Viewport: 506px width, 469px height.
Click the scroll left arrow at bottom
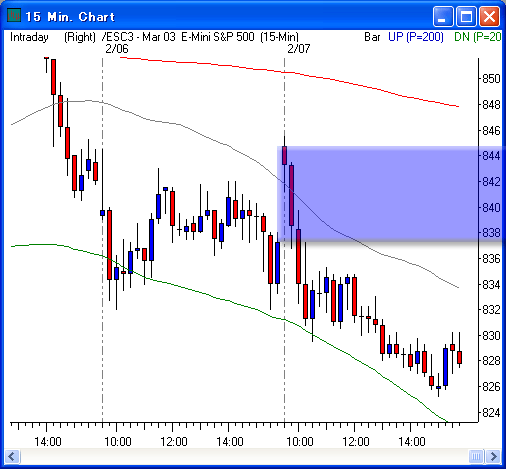pos(13,456)
